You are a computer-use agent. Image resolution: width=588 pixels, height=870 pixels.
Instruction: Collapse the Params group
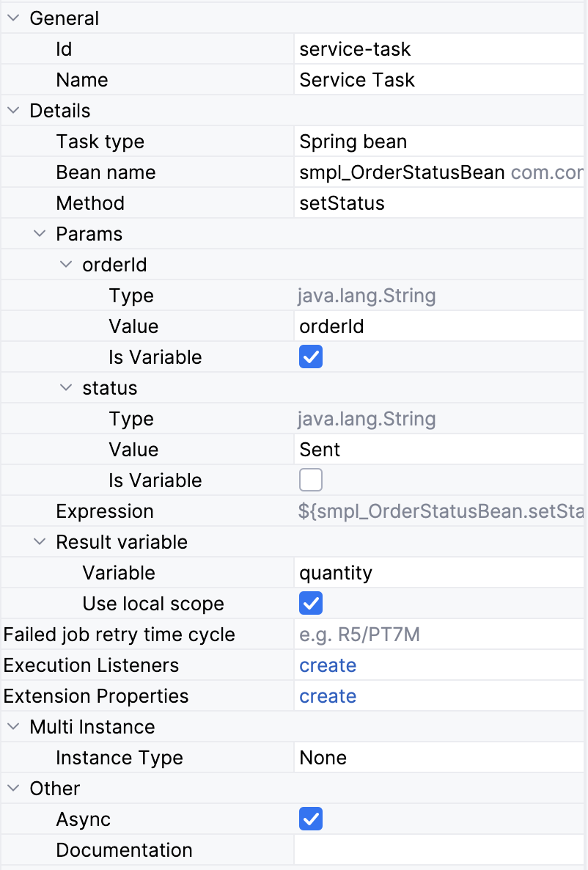pyautogui.click(x=40, y=234)
